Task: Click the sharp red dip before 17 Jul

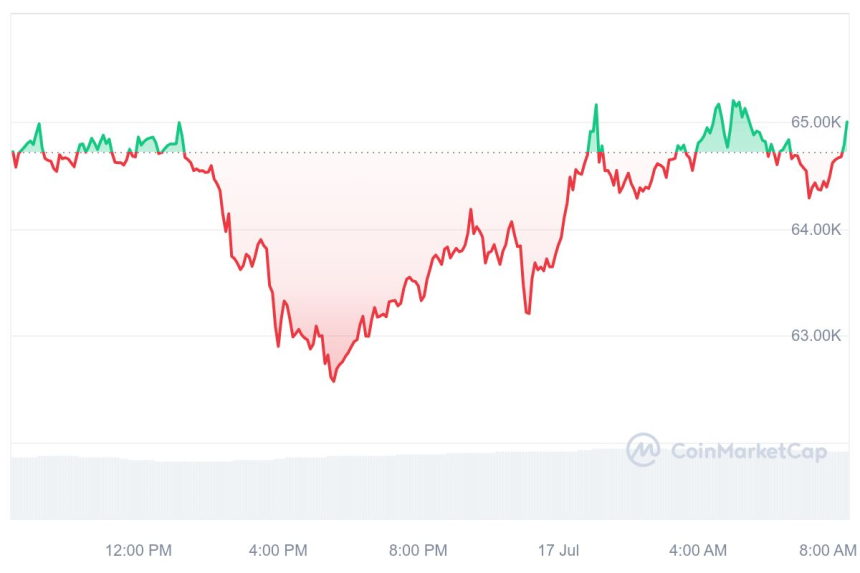Action: pos(527,312)
